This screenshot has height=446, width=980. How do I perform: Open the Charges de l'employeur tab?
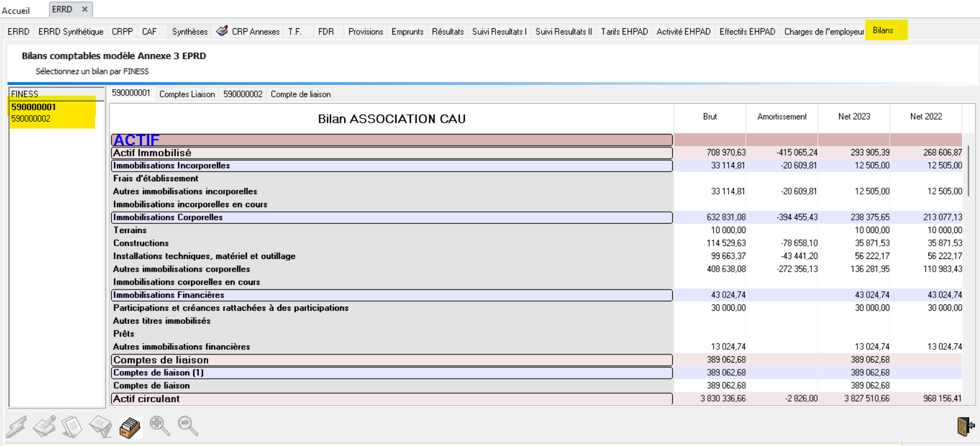[x=824, y=32]
